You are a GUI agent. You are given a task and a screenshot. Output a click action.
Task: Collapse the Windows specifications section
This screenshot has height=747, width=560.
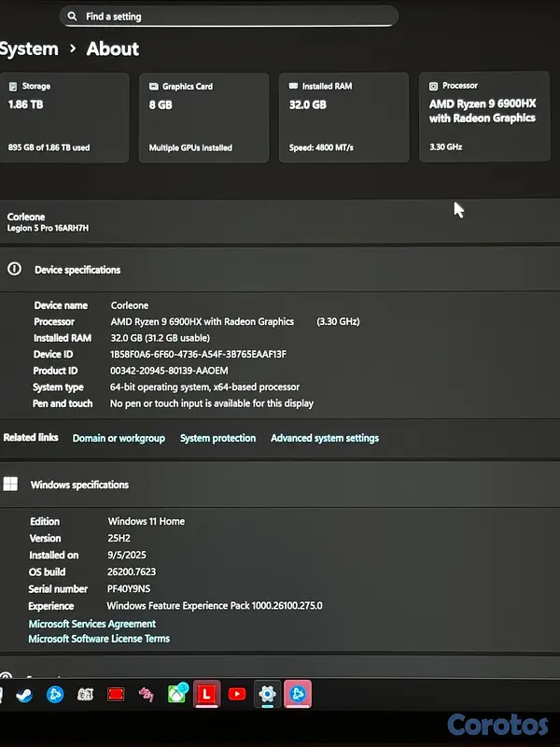(280, 485)
